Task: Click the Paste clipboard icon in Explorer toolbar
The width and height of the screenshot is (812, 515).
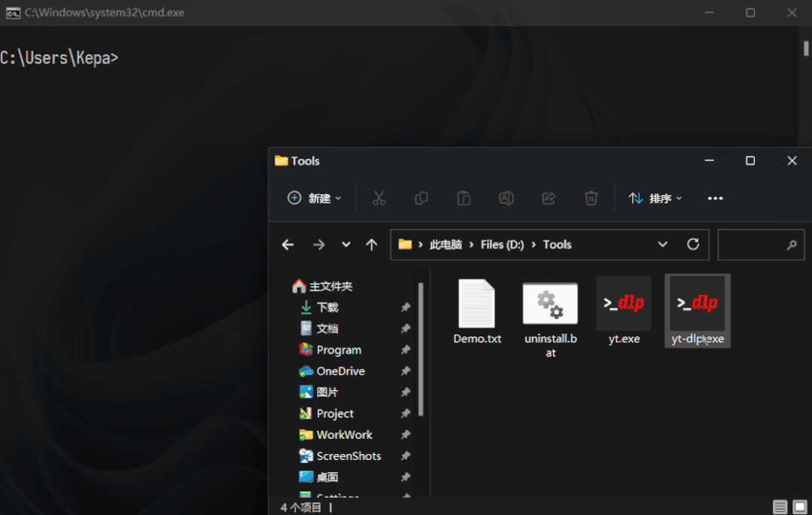Action: [x=464, y=198]
